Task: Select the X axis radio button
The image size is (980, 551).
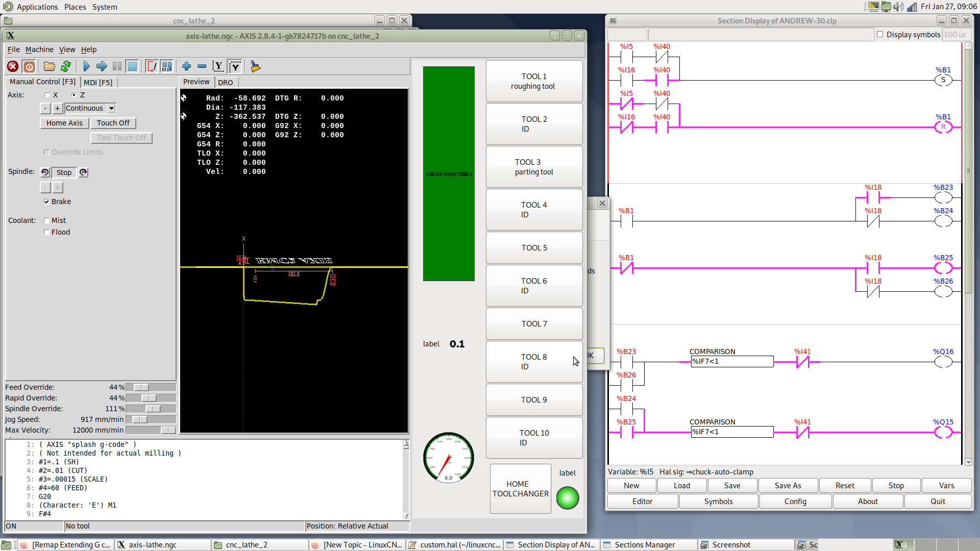Action: tap(47, 95)
